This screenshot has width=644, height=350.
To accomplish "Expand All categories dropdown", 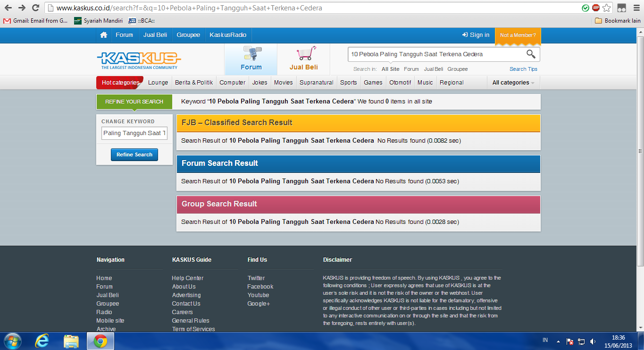I will point(513,83).
